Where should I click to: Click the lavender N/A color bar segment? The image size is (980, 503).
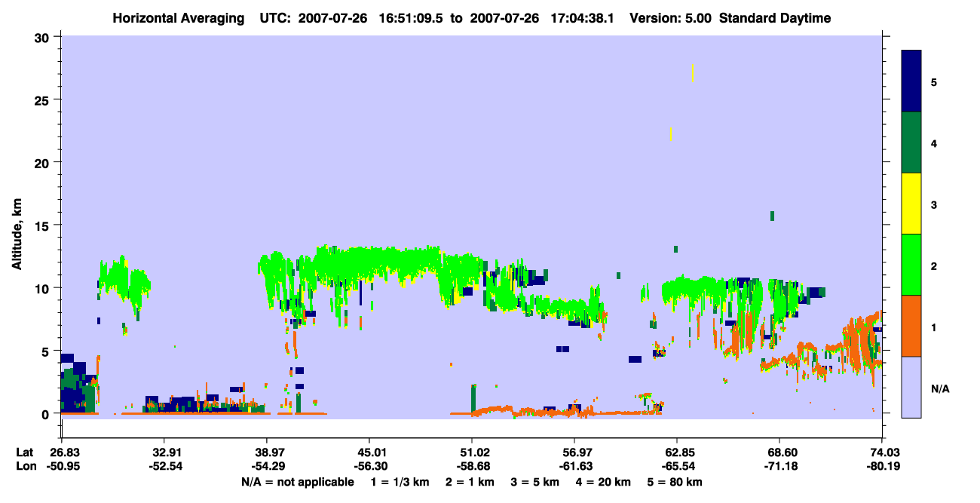911,387
